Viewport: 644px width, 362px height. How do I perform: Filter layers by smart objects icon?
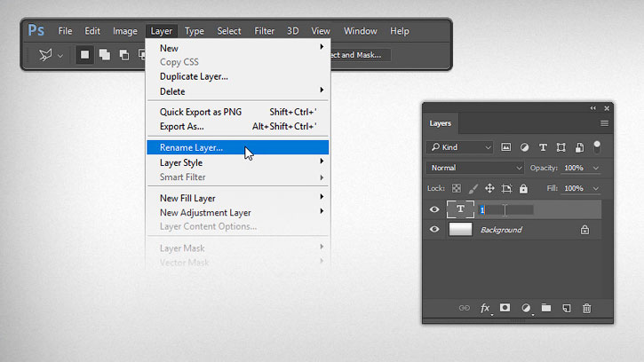(579, 147)
